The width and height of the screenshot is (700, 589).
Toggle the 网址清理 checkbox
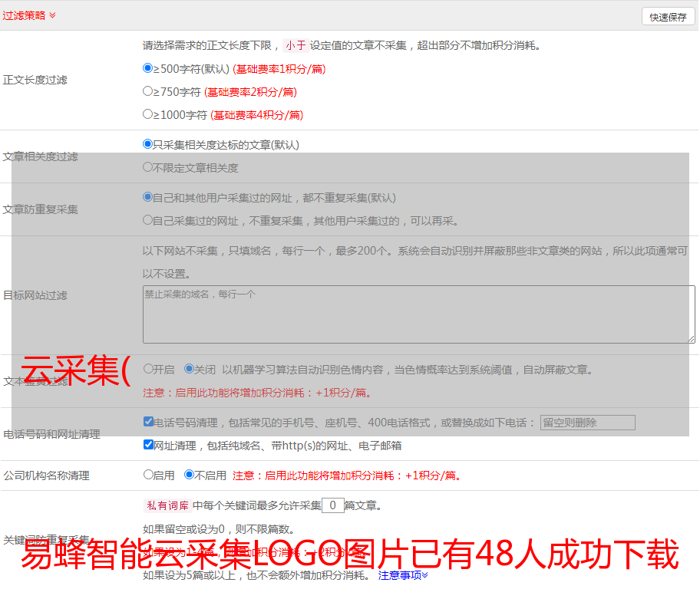coord(149,445)
